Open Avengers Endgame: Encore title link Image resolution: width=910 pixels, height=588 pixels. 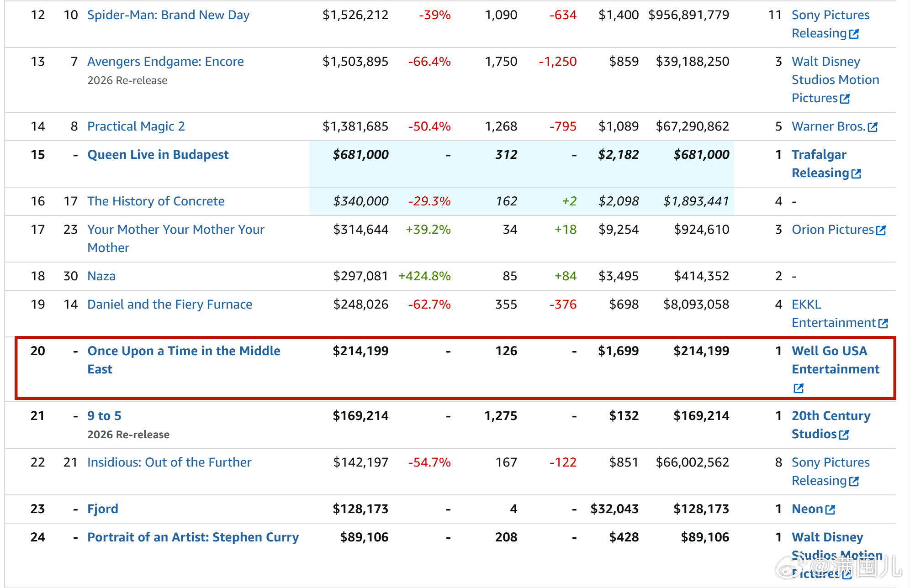(165, 62)
